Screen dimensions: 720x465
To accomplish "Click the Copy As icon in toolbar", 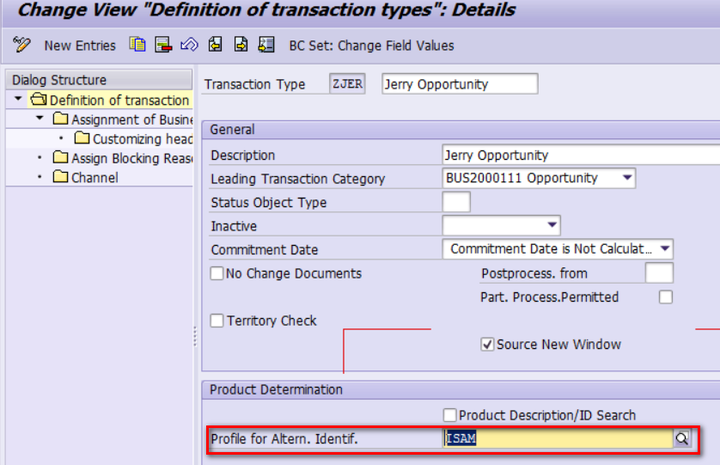I will [x=137, y=45].
